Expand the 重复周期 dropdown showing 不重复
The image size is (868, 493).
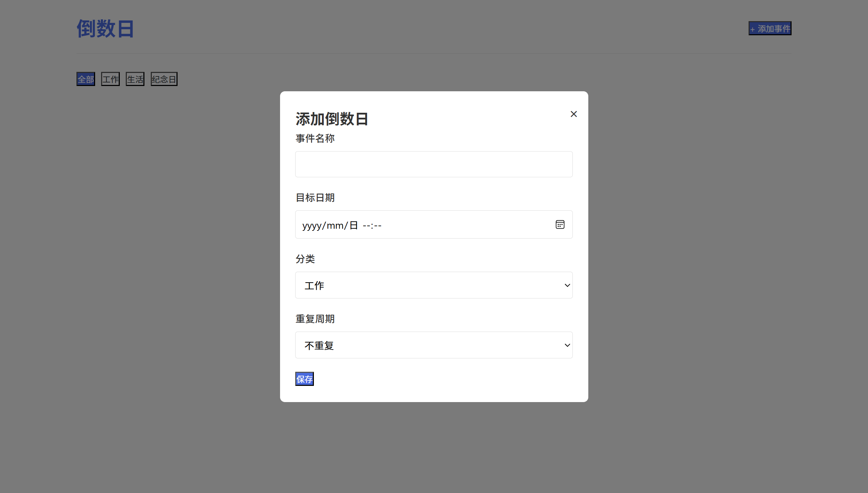click(434, 345)
